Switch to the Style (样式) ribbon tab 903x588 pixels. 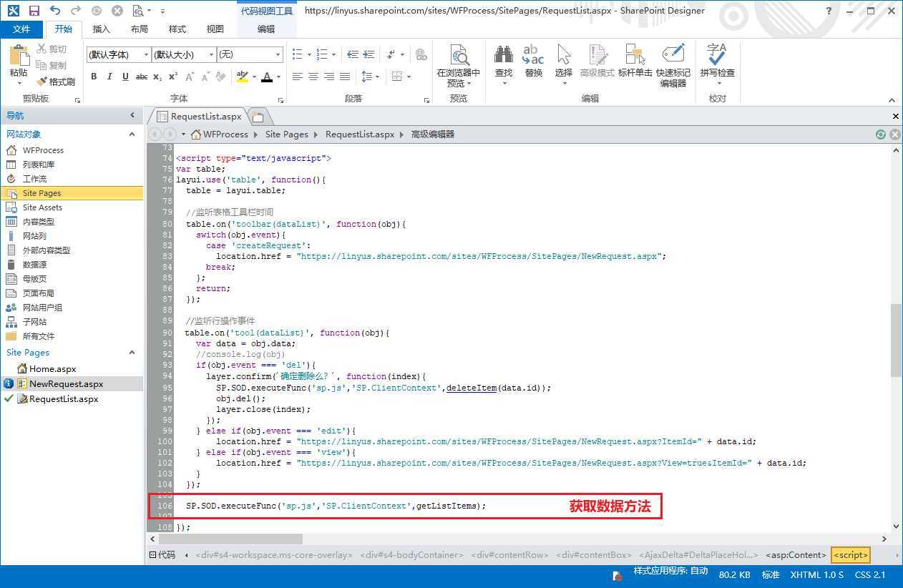click(x=177, y=29)
